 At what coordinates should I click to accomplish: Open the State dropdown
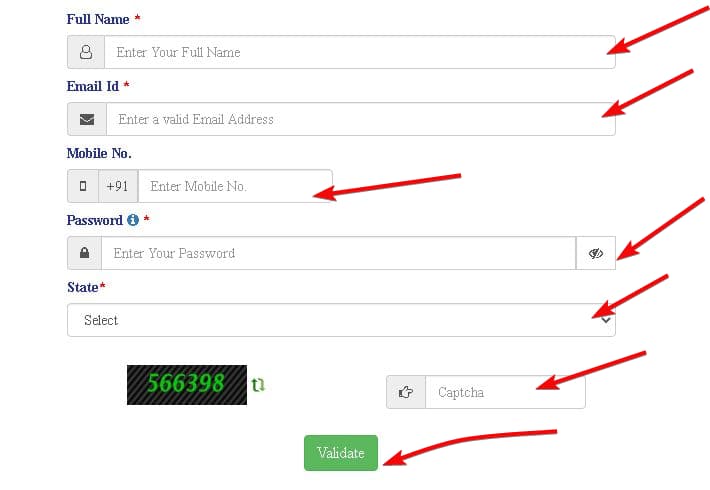[x=340, y=320]
